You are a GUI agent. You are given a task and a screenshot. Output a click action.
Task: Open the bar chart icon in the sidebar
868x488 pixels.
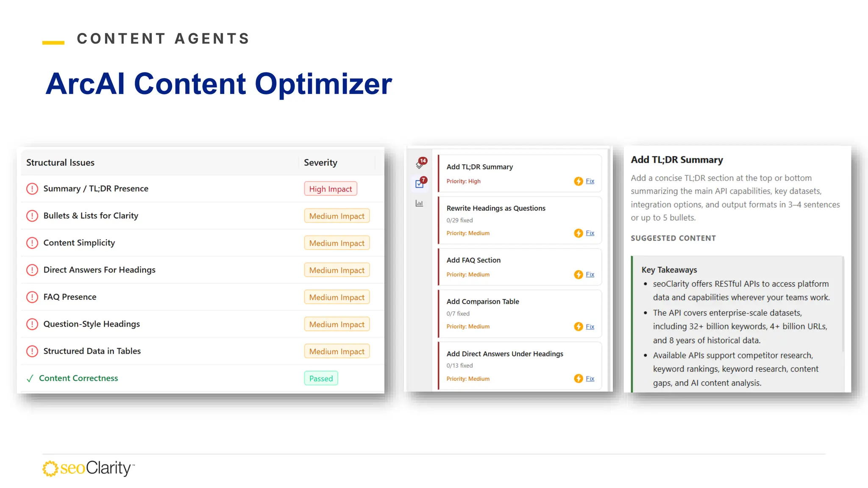tap(419, 203)
